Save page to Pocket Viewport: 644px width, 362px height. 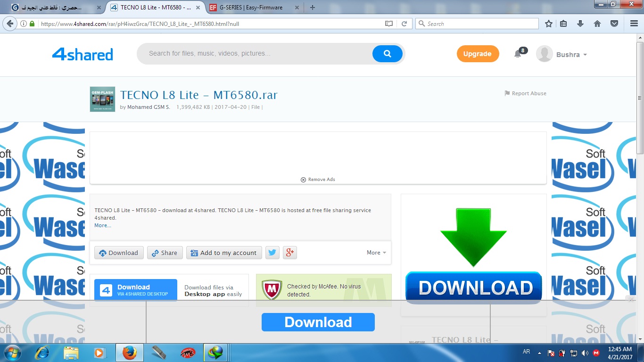[x=614, y=24]
